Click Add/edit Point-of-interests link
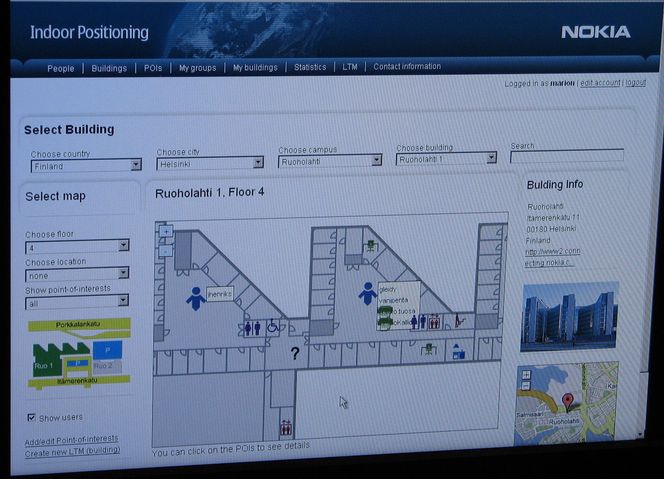Viewport: 664px width, 479px height. click(72, 440)
